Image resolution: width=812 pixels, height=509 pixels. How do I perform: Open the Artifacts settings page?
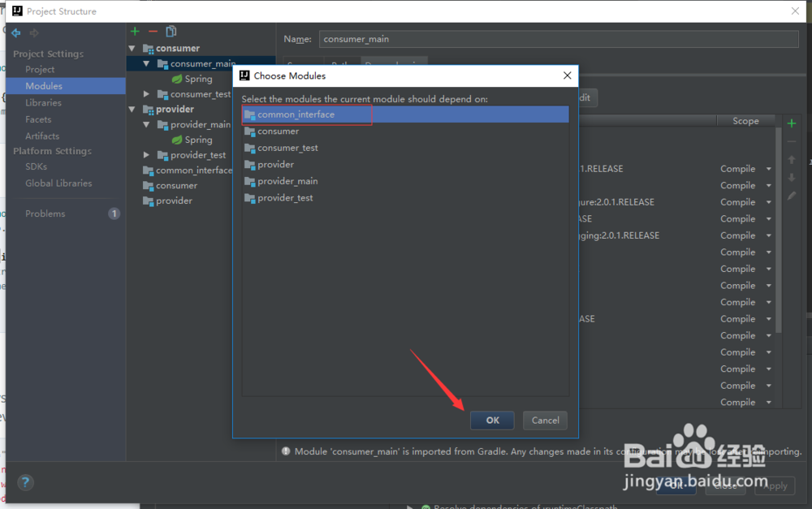42,136
